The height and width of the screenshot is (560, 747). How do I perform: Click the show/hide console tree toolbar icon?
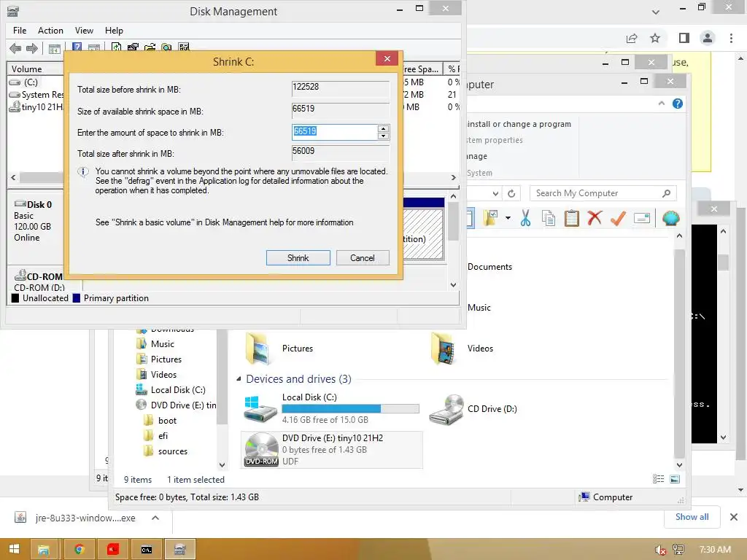pos(55,48)
